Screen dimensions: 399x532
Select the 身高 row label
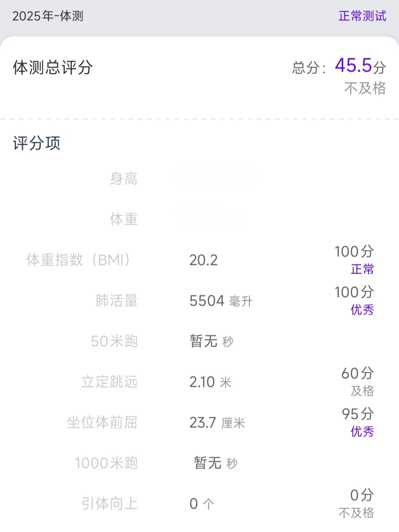click(123, 179)
